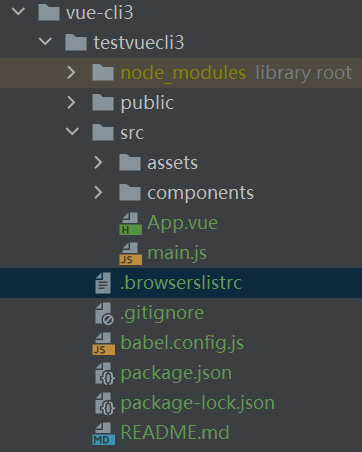Viewport: 362px width, 452px height.
Task: Select the babel.config.js file name
Action: tap(182, 343)
